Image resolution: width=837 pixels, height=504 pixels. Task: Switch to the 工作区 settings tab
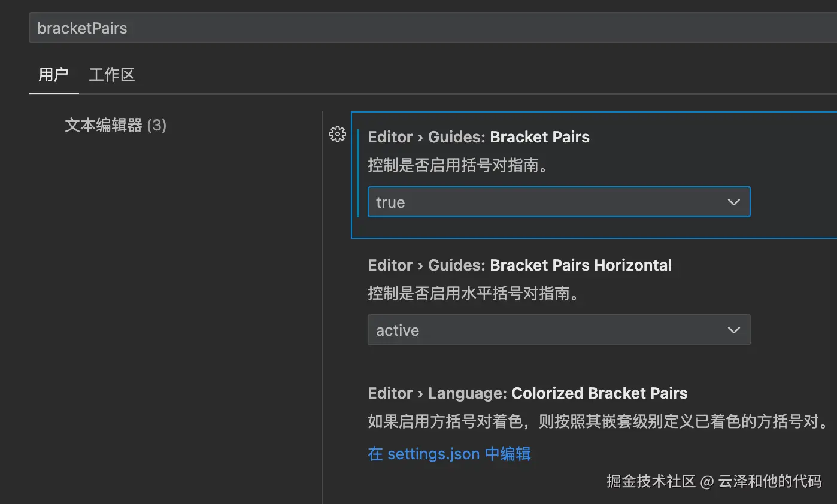112,75
